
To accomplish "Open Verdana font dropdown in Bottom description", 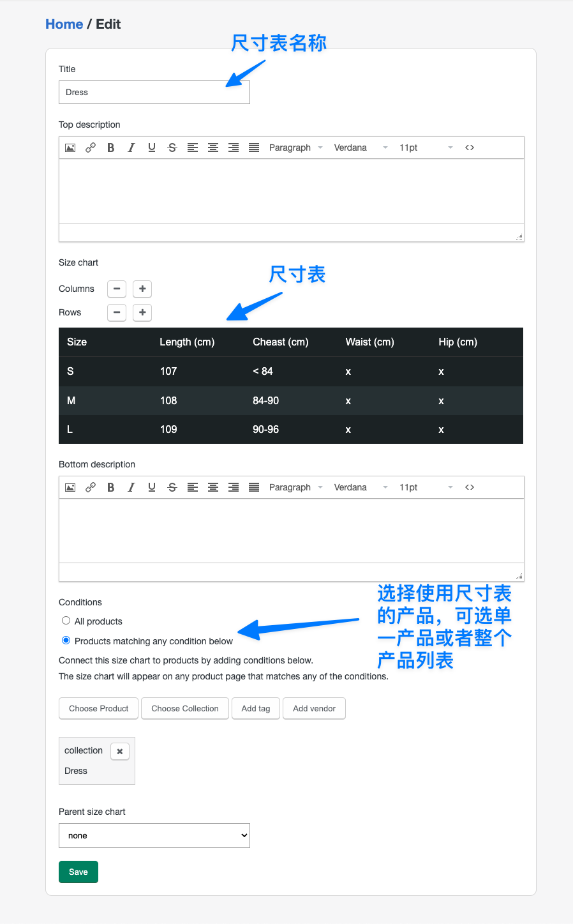I will tap(361, 487).
